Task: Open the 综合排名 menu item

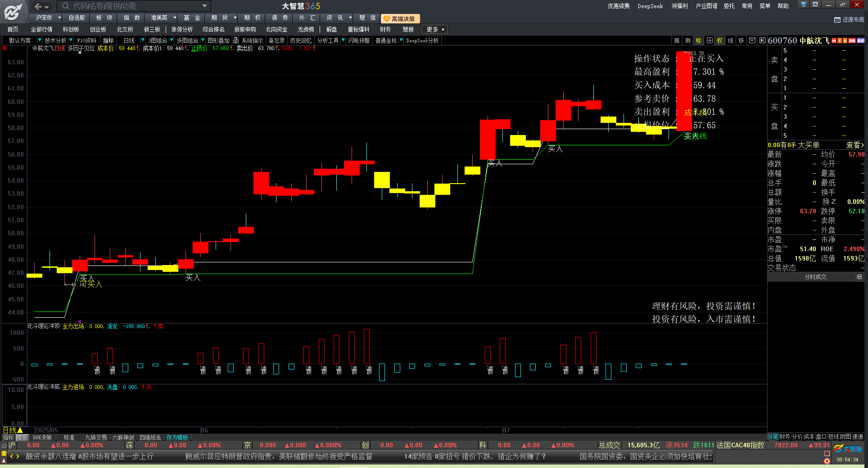Action: (x=213, y=29)
